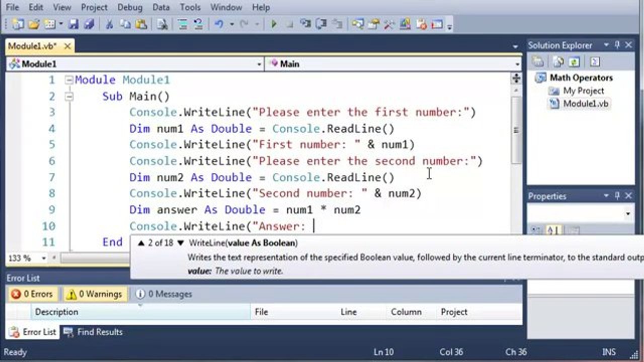Collapse the Sub Main code block
This screenshot has width=644, height=362.
click(x=69, y=96)
